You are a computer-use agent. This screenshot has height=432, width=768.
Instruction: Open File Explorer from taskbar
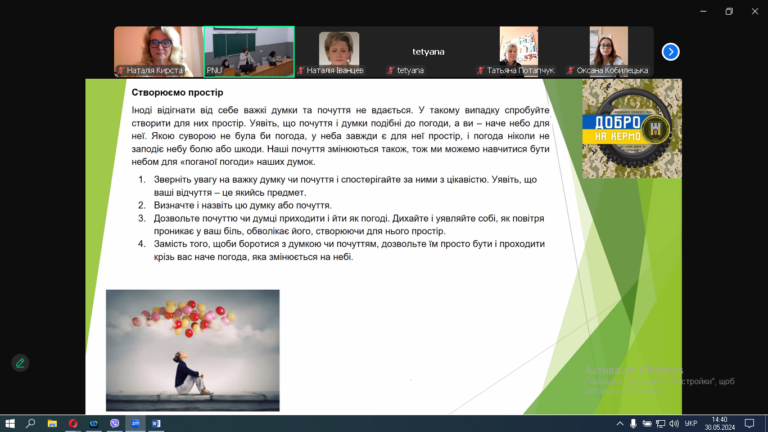click(x=52, y=423)
